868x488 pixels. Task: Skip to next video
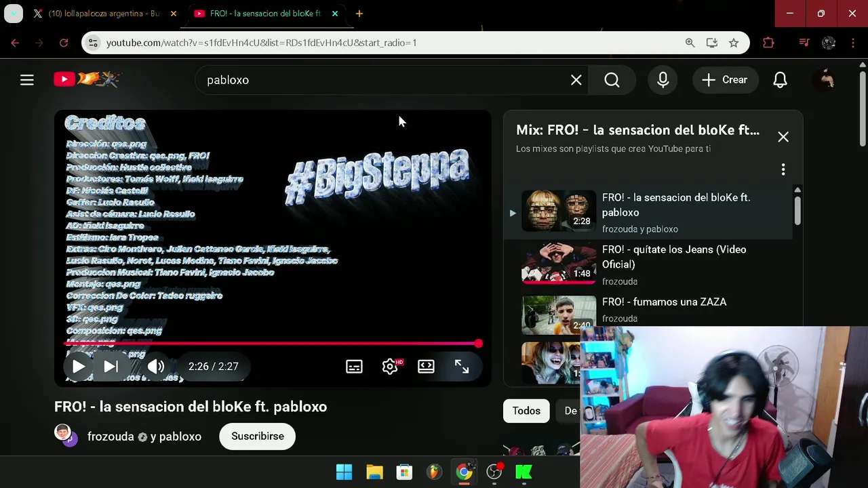pos(111,367)
